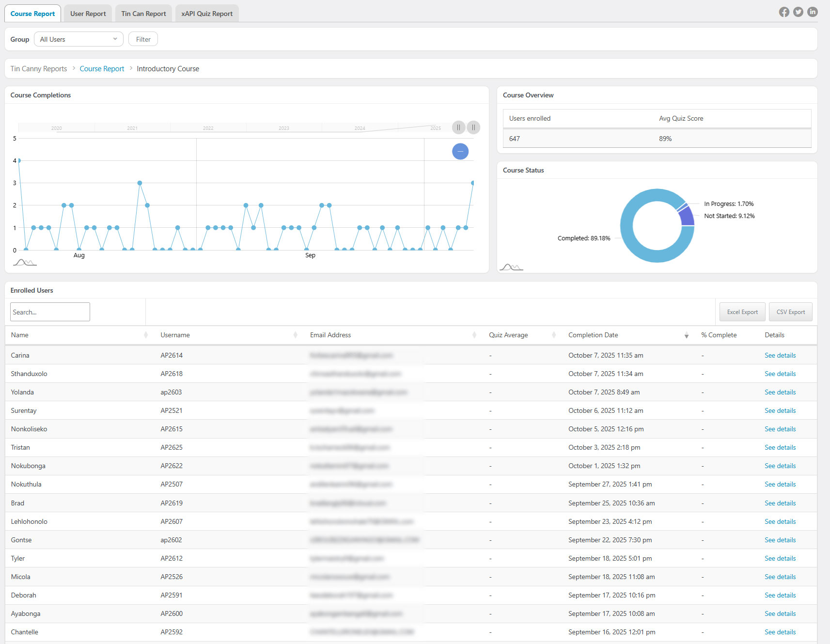Click amCharts logo under Course Status chart
The width and height of the screenshot is (830, 644).
(x=511, y=267)
